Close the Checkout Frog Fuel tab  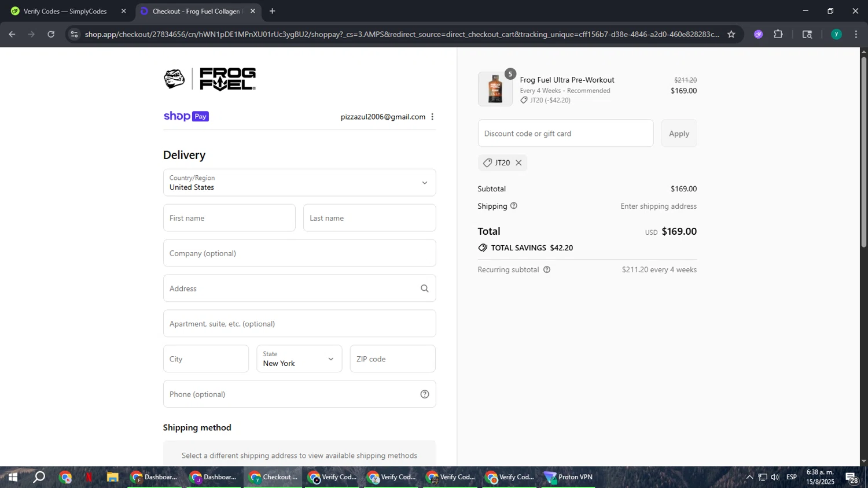252,11
